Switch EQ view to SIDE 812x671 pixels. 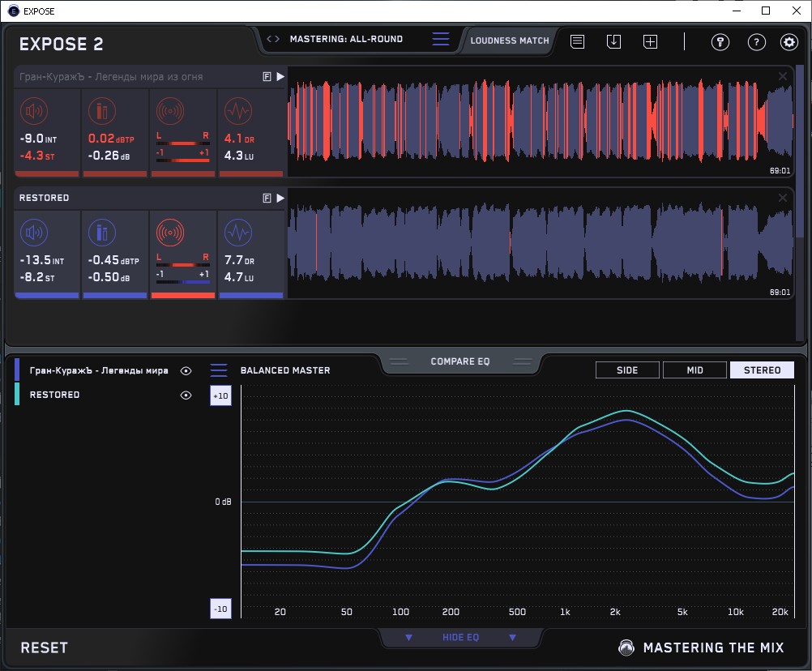(627, 370)
